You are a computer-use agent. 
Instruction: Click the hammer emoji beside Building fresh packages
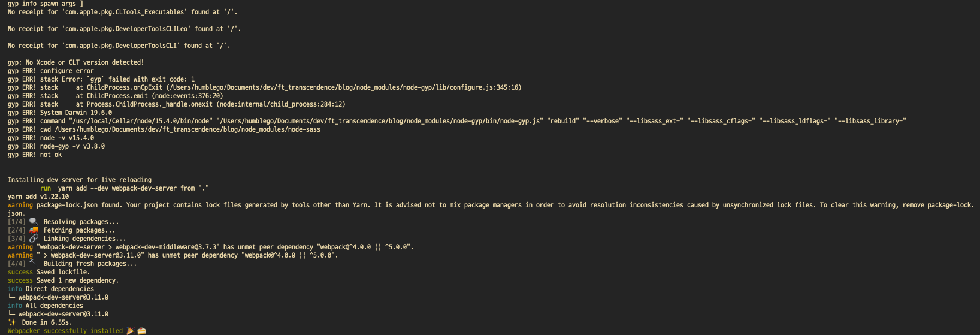click(32, 263)
